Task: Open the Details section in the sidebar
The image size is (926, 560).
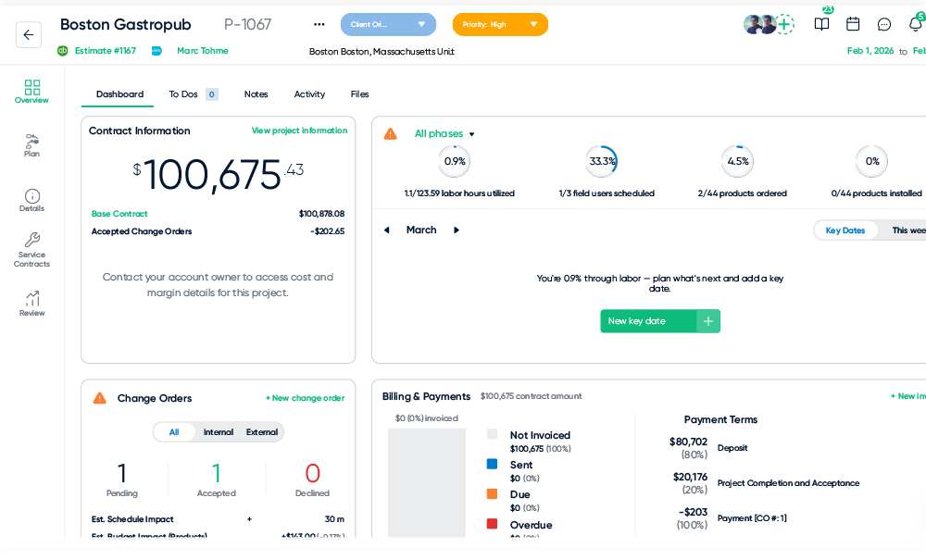Action: pyautogui.click(x=31, y=201)
